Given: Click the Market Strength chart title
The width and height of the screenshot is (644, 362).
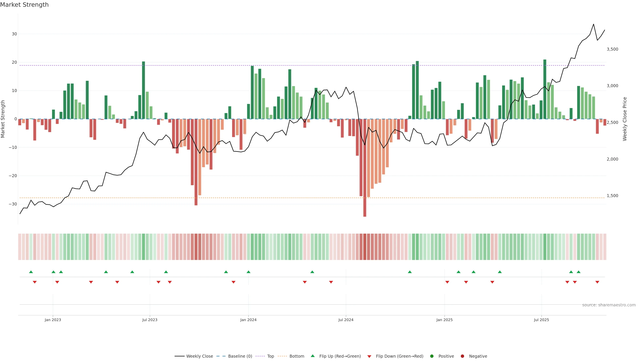Looking at the screenshot, I should click(x=24, y=5).
